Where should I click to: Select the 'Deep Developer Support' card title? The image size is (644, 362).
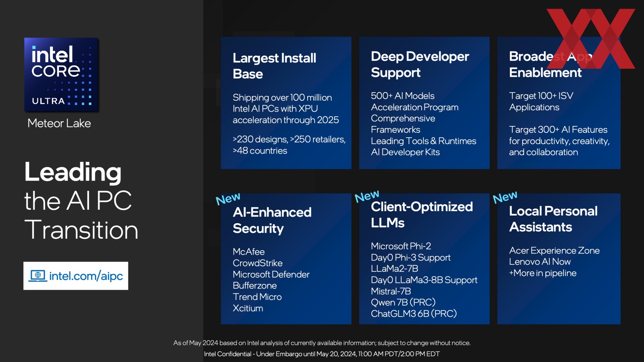pos(420,64)
